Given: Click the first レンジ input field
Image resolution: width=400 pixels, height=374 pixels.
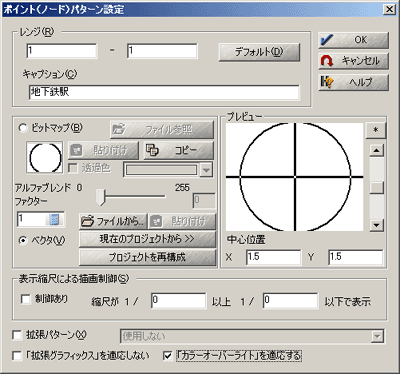Looking at the screenshot, I should (x=62, y=51).
